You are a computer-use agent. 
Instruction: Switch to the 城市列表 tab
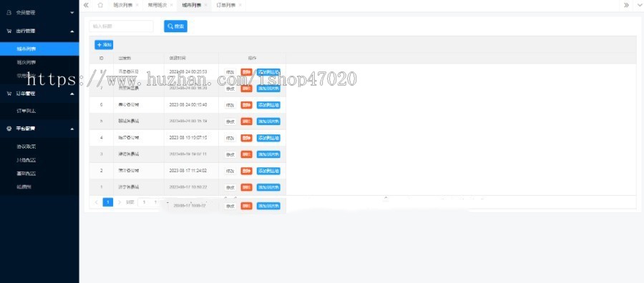pos(192,5)
